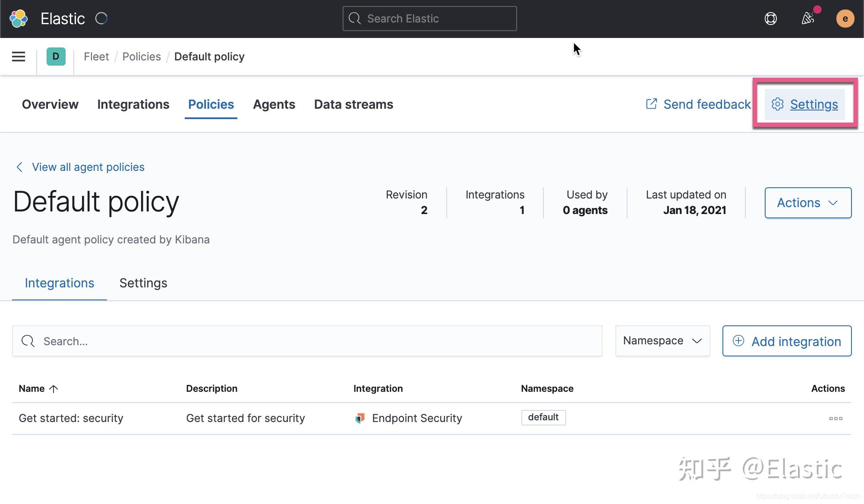Click the Endpoint Security integration icon
The width and height of the screenshot is (864, 504).
point(359,418)
